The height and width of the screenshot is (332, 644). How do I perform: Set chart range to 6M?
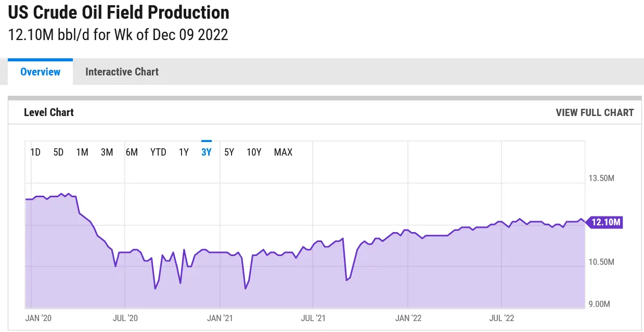(132, 152)
